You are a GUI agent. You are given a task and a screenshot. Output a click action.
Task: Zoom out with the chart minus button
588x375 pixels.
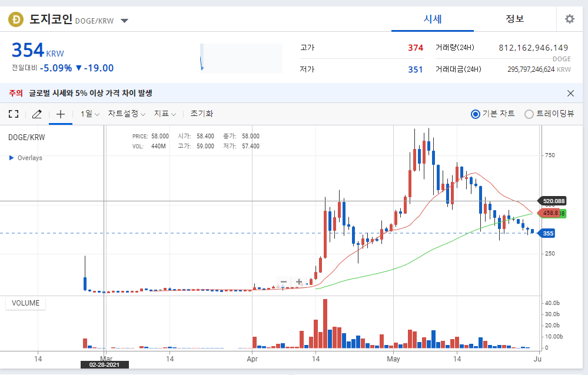[x=284, y=281]
